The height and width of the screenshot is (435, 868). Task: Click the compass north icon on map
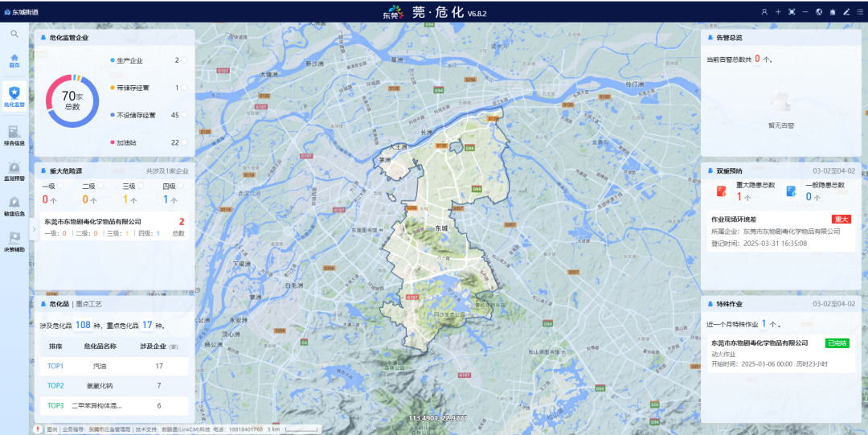click(39, 429)
